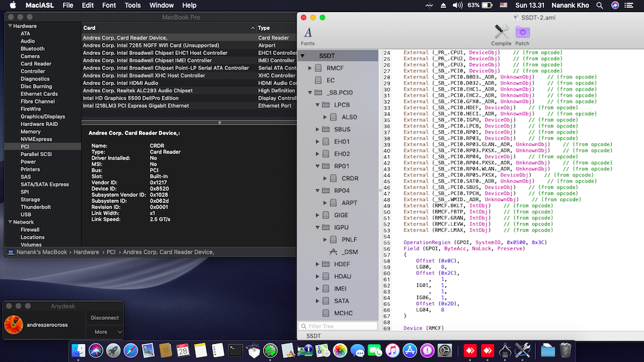Click the Disconnect button in AnyDesk
Viewport: 644px width, 362px height.
(105, 318)
